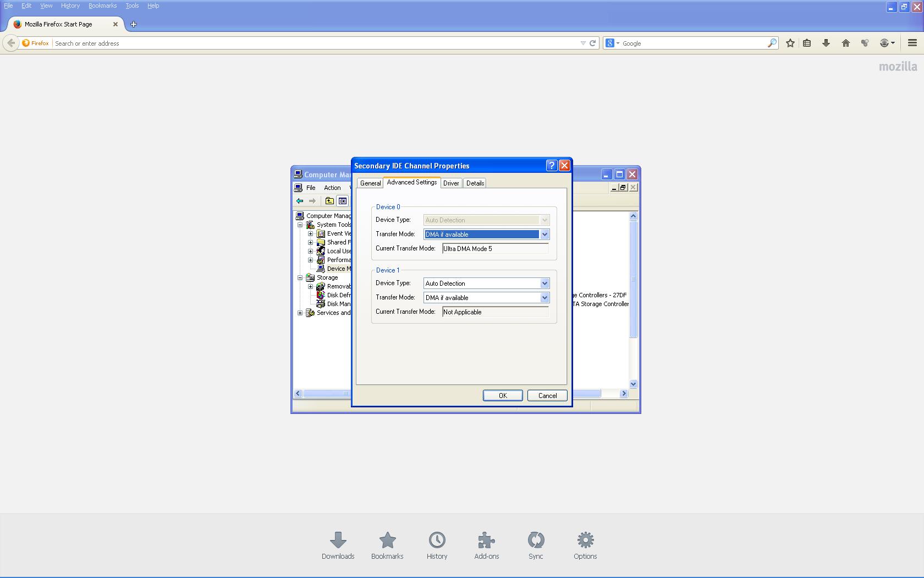Viewport: 924px width, 578px height.
Task: Expand the Performance Logs tree node
Action: 311,260
